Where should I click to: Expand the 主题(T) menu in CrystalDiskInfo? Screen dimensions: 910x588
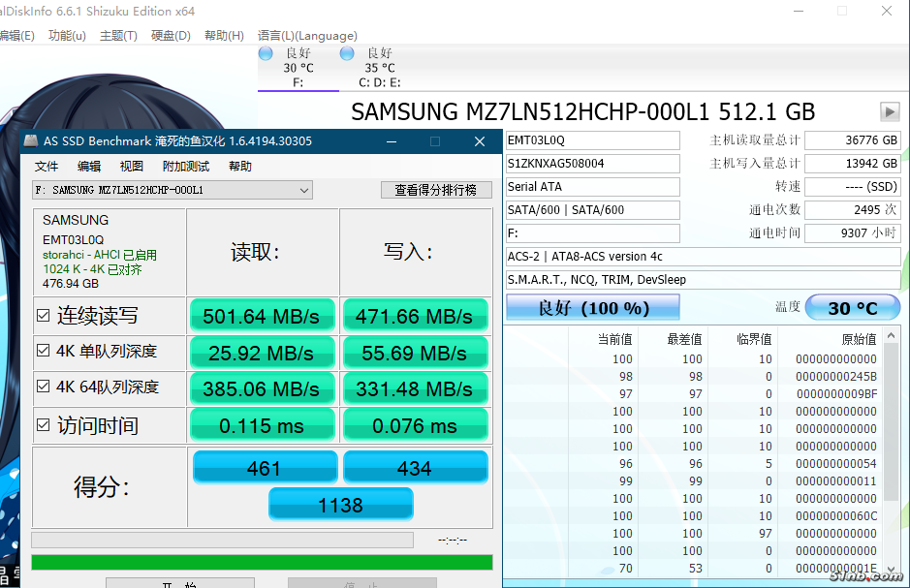click(118, 36)
